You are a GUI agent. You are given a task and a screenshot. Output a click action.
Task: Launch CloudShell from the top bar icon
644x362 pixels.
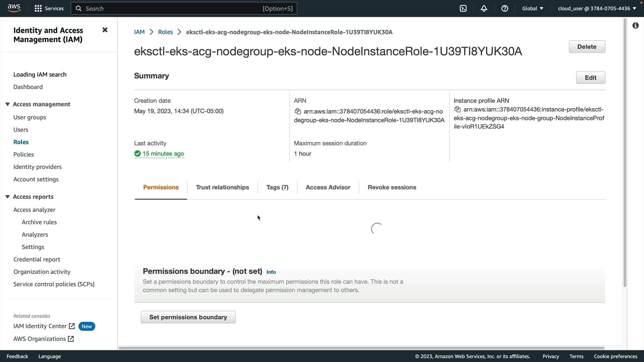463,8
